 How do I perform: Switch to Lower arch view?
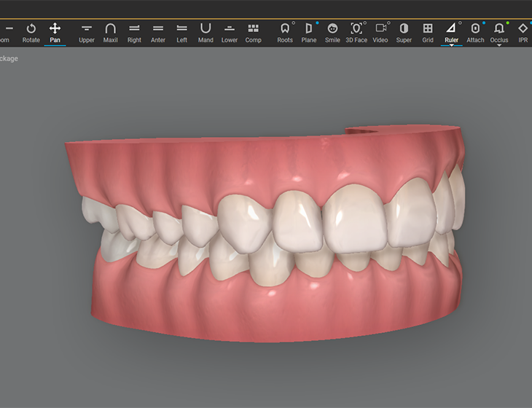pos(230,32)
